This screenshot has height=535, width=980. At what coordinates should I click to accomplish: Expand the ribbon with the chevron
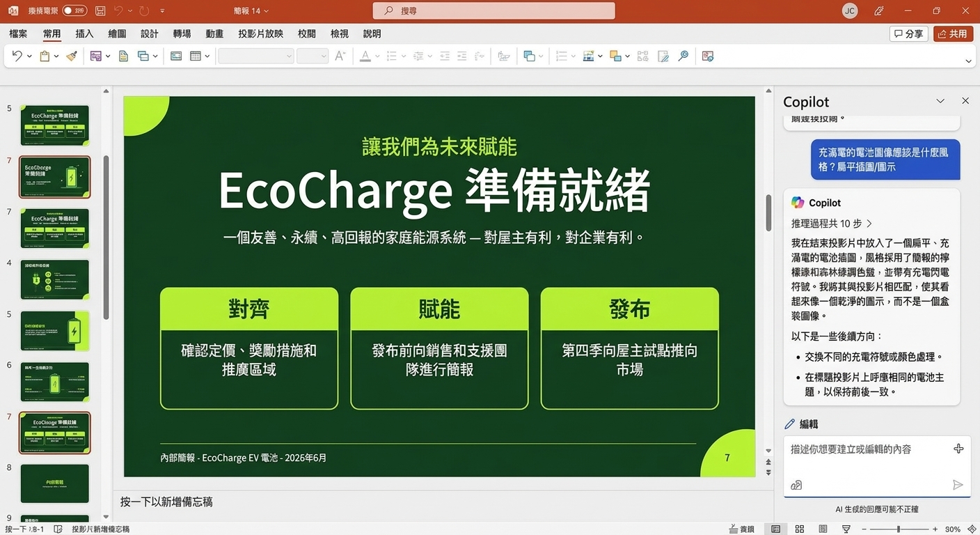click(968, 61)
